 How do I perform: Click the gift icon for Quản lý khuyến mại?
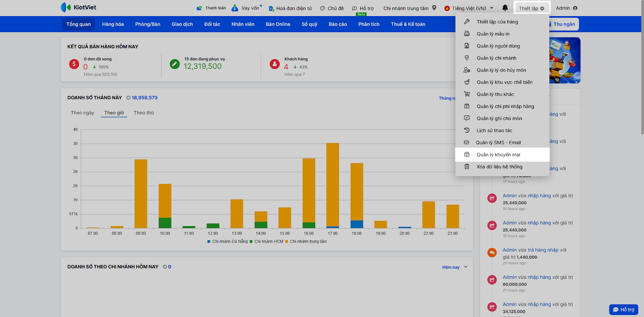click(467, 154)
